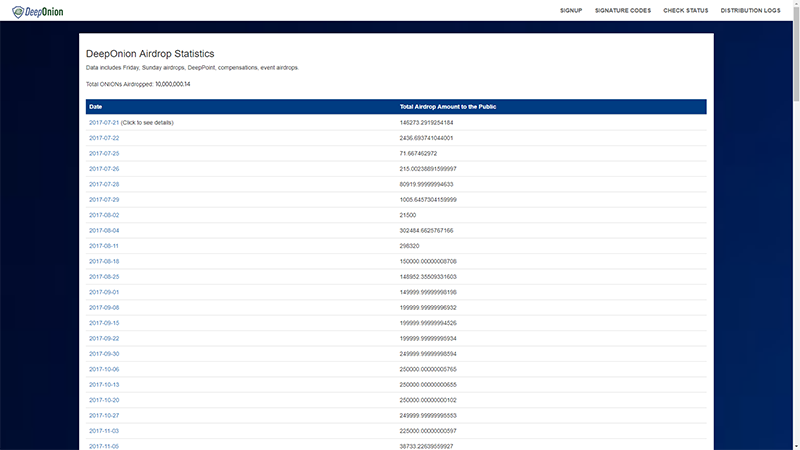
Task: Open the 2017-10-27 date link
Action: coord(104,415)
